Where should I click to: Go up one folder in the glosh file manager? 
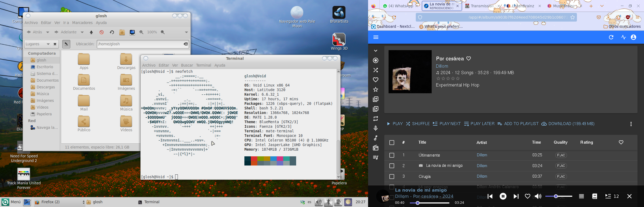[x=91, y=32]
